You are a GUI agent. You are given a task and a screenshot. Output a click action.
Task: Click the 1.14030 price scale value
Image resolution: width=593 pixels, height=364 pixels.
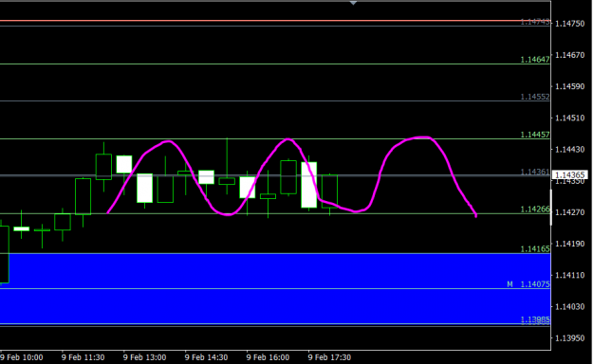(x=570, y=306)
